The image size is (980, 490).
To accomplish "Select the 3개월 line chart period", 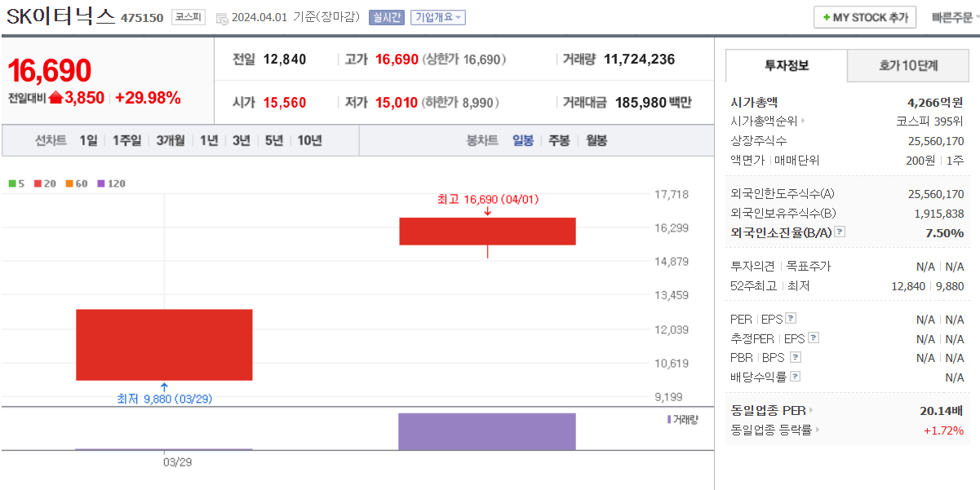I will tap(171, 140).
